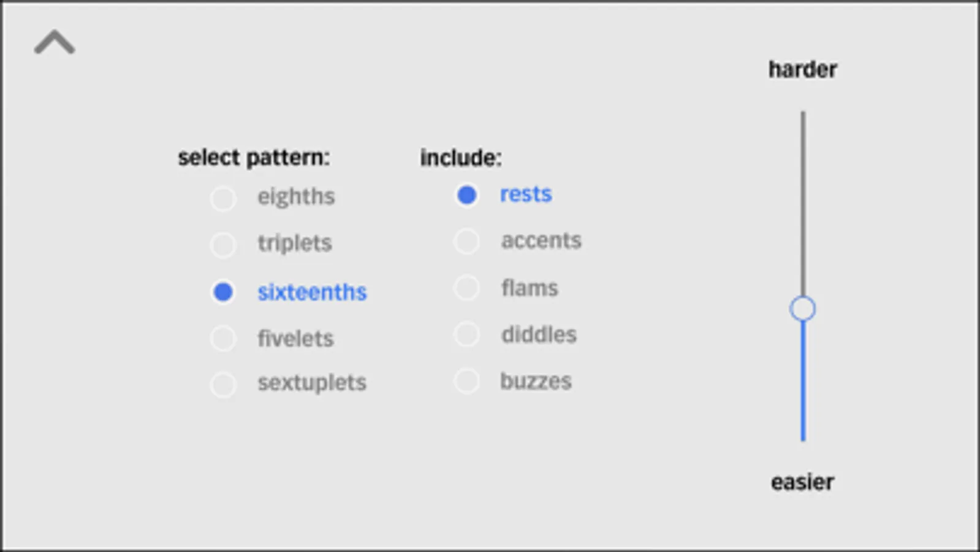Turn on the flams toggle circle
Viewport: 980px width, 552px height.
(x=466, y=288)
